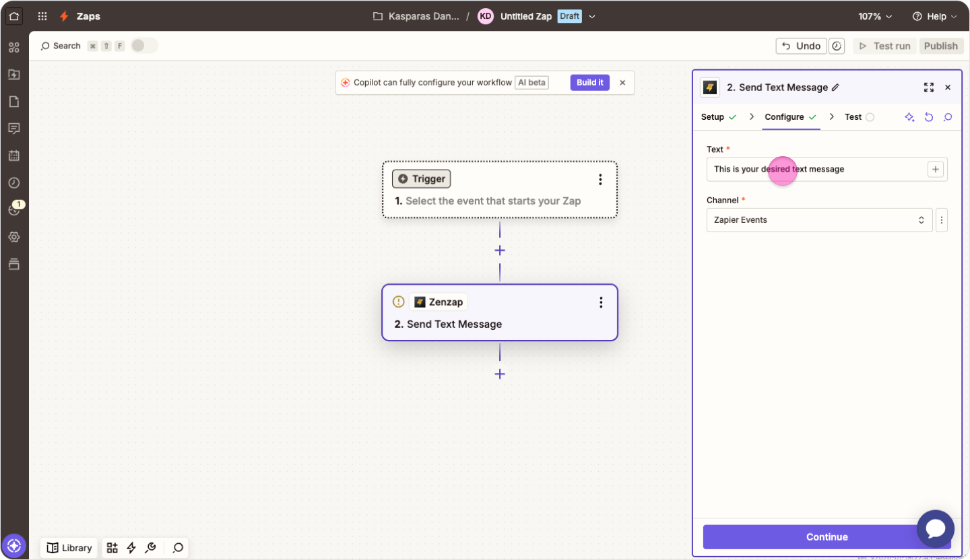The width and height of the screenshot is (970, 560).
Task: Expand the zoom level 107% dropdown
Action: click(875, 16)
